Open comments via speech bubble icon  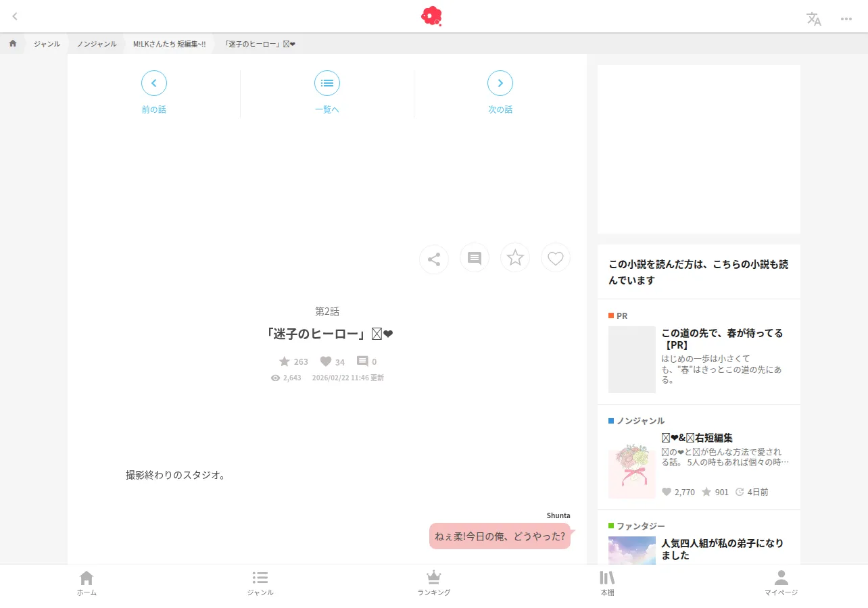[x=475, y=258]
